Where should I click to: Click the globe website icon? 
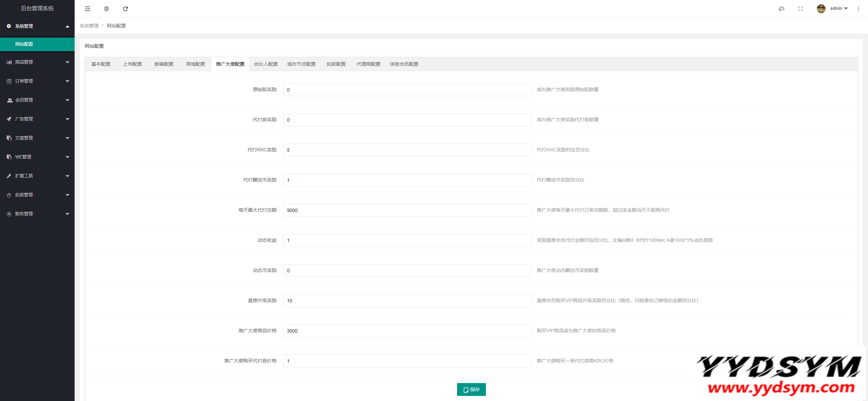pos(106,9)
